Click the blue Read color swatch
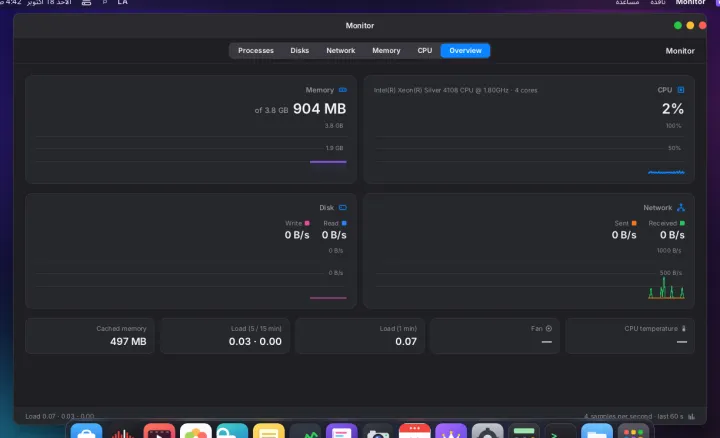720x438 pixels. (x=344, y=223)
